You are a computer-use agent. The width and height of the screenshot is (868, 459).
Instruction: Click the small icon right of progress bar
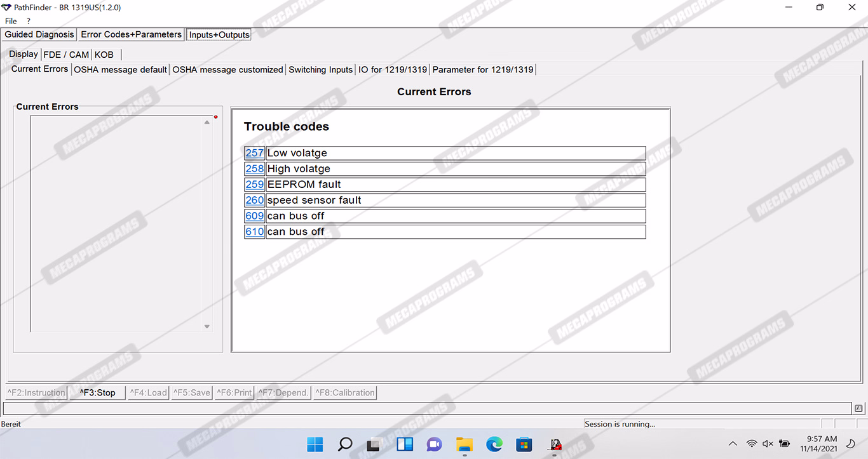click(858, 408)
